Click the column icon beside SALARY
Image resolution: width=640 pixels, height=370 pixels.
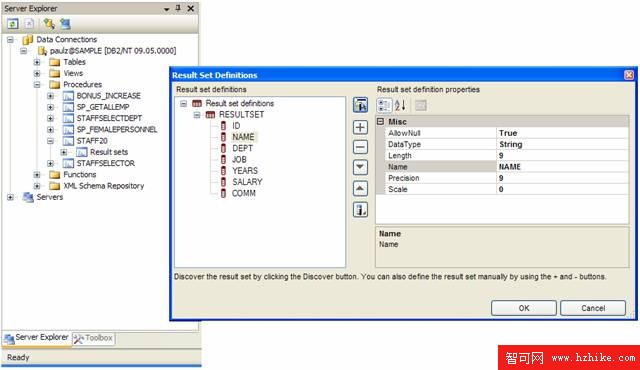point(223,182)
